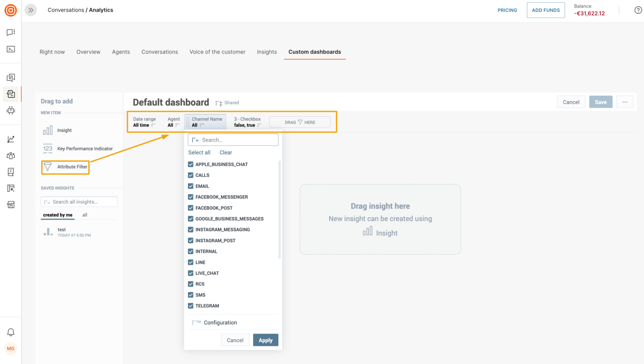Open the chat conversations panel from sidebar
Screen dimensions: 644x364
(x=10, y=32)
